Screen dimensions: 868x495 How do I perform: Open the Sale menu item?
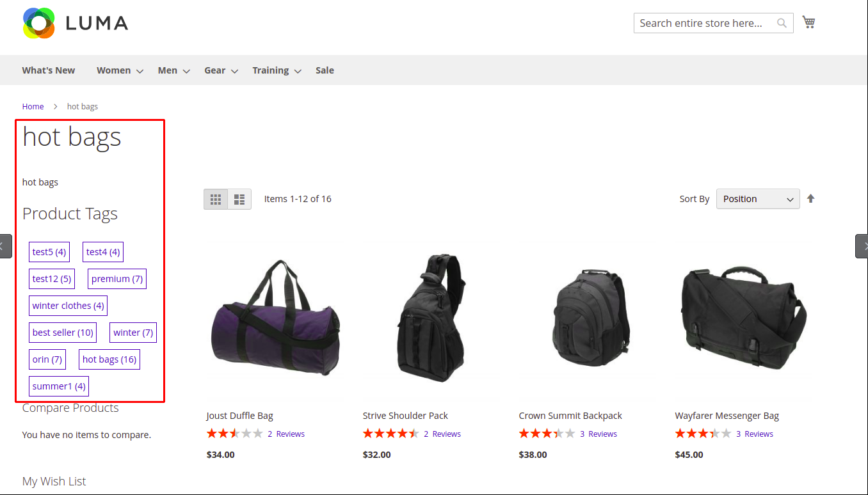(x=325, y=70)
